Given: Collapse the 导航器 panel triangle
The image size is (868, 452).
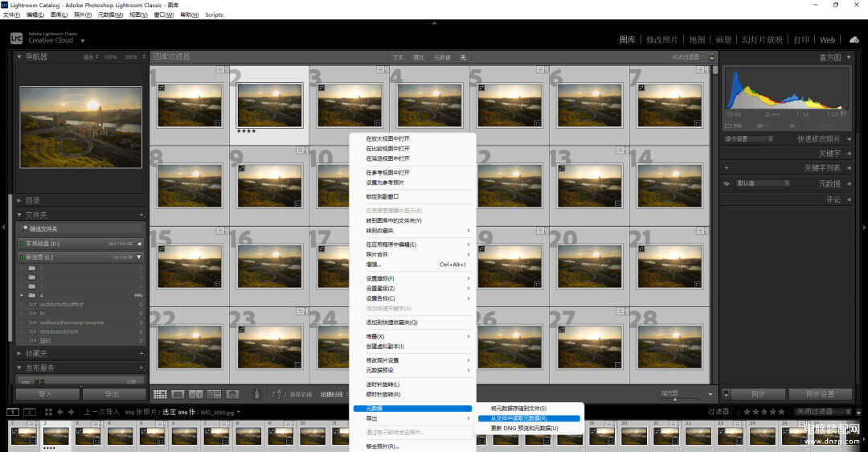Looking at the screenshot, I should [18, 56].
